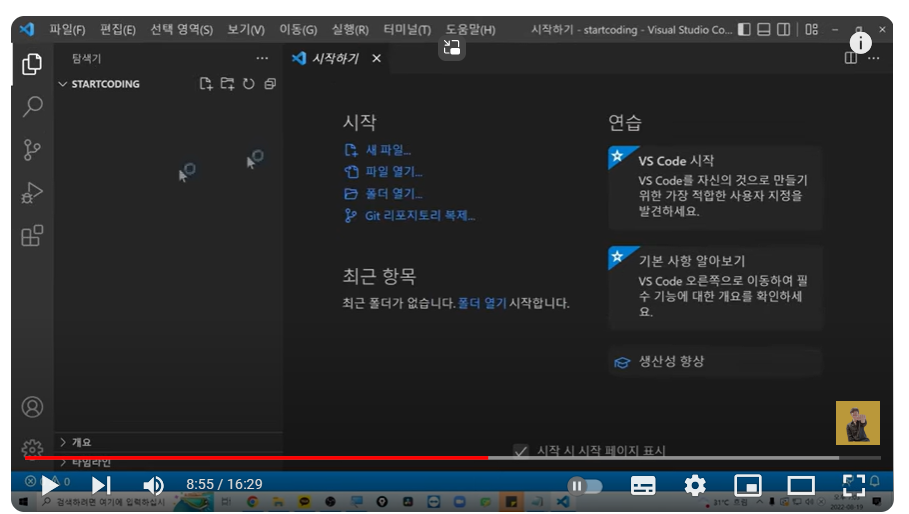
Task: Play the video
Action: coord(49,486)
